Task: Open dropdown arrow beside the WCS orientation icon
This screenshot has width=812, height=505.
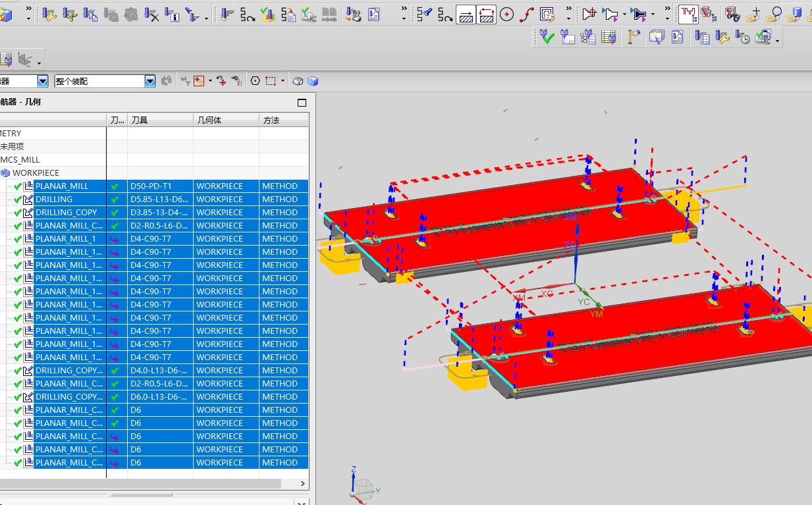Action: click(x=40, y=63)
